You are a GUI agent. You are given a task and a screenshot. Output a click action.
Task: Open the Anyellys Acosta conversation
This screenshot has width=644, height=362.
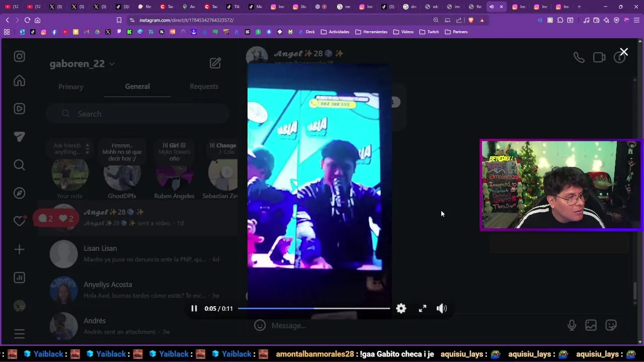point(138,290)
